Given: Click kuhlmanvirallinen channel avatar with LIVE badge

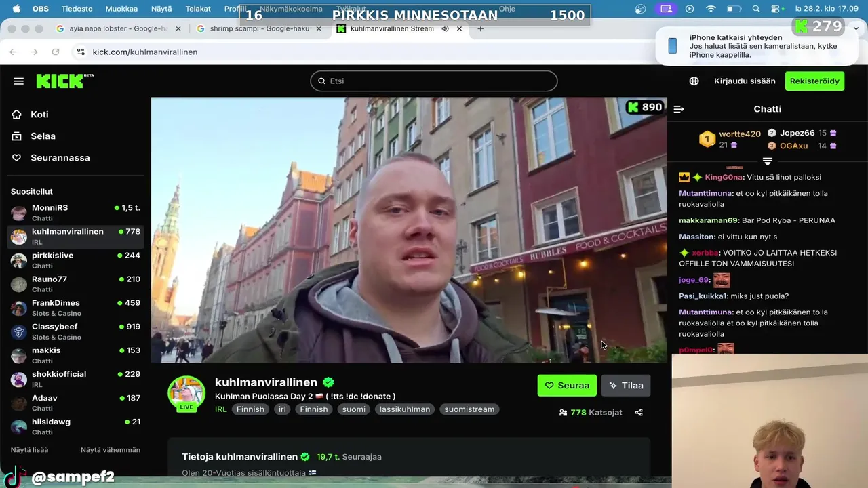Looking at the screenshot, I should [x=186, y=394].
